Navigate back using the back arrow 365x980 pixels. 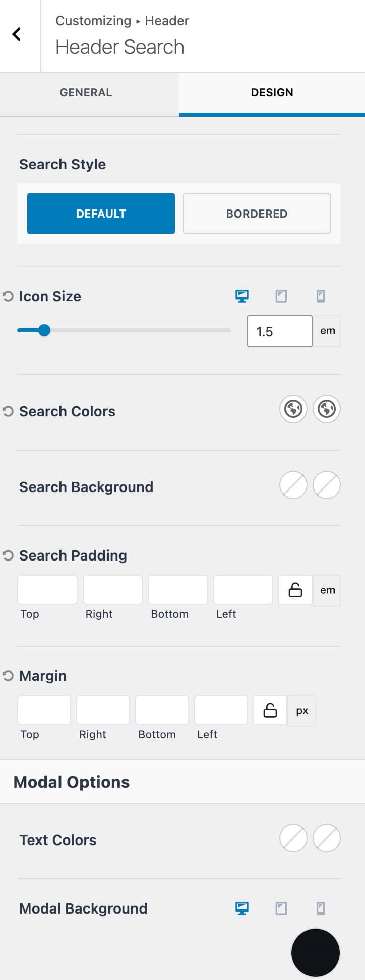tap(16, 34)
